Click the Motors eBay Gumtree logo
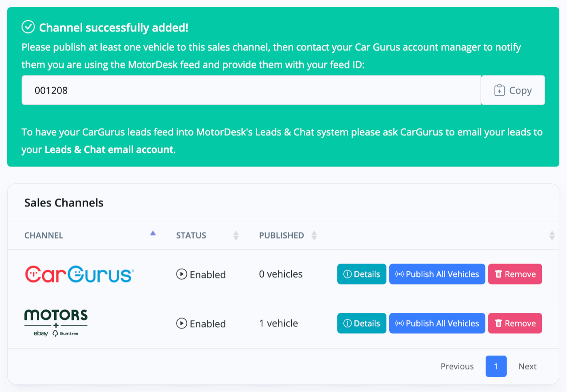Screen dimensions: 567x392 56,323
